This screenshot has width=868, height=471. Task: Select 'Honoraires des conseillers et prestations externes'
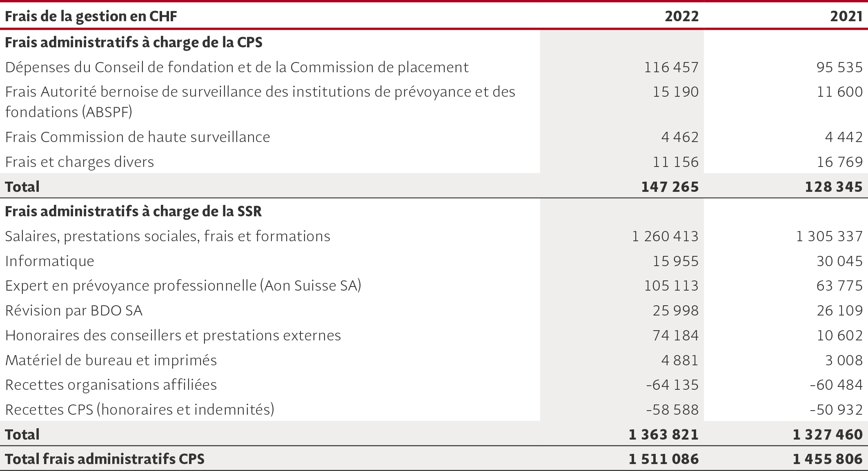[173, 335]
